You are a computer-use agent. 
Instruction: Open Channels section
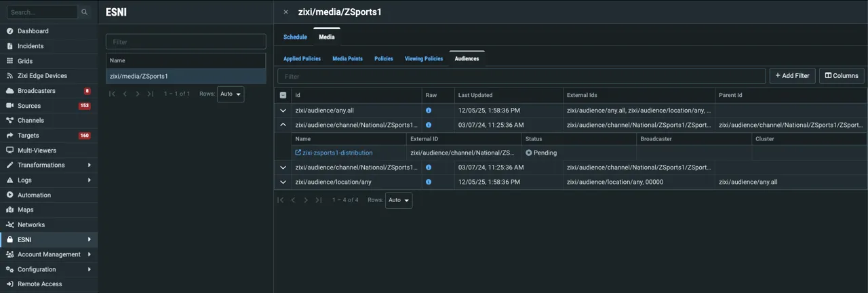click(31, 121)
